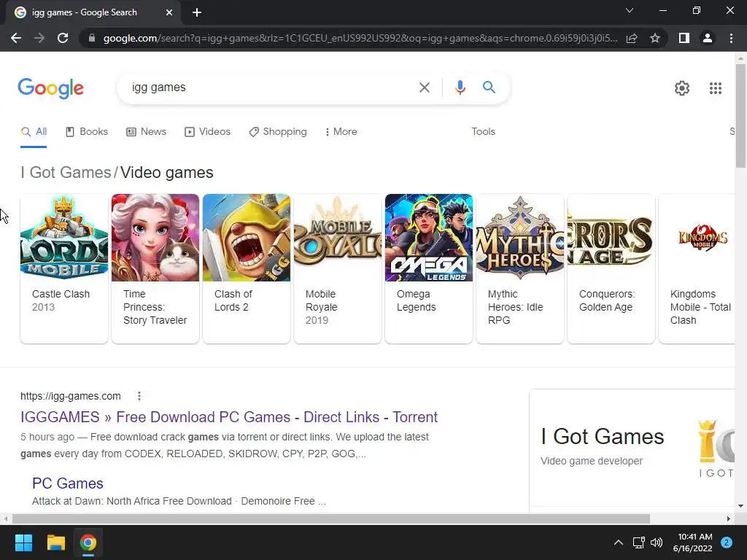Close the igg games tab
The height and width of the screenshot is (560, 747).
pyautogui.click(x=169, y=12)
